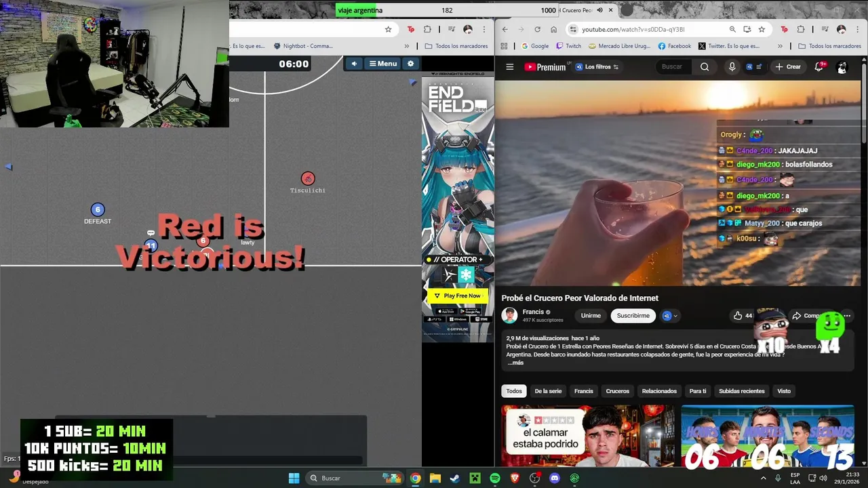Reload the YouTube page
The height and width of the screenshot is (488, 868).
coord(537,29)
